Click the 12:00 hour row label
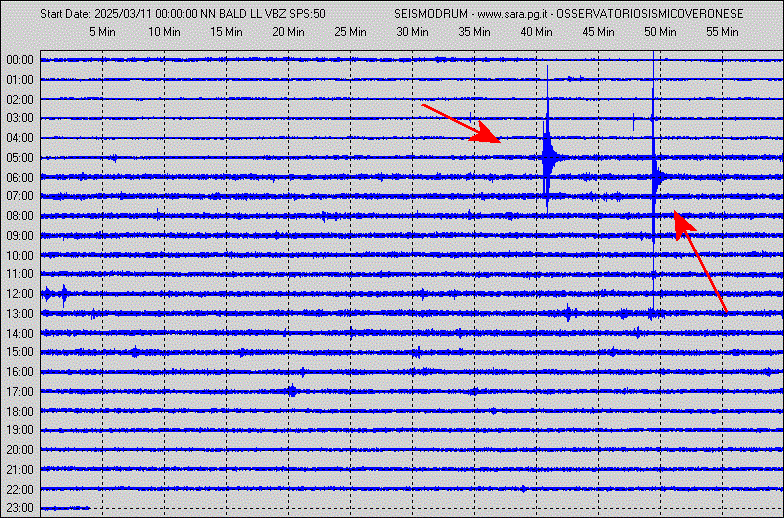Image resolution: width=784 pixels, height=518 pixels. tap(20, 294)
